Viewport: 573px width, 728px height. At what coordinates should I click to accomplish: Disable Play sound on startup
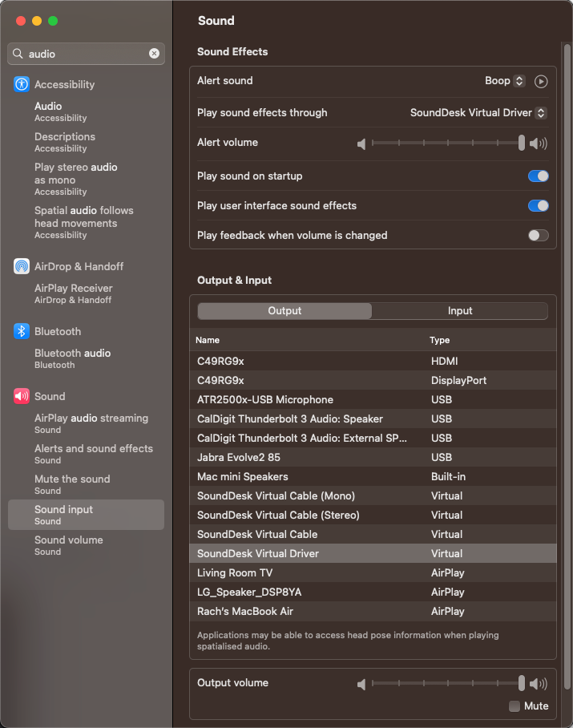tap(538, 176)
